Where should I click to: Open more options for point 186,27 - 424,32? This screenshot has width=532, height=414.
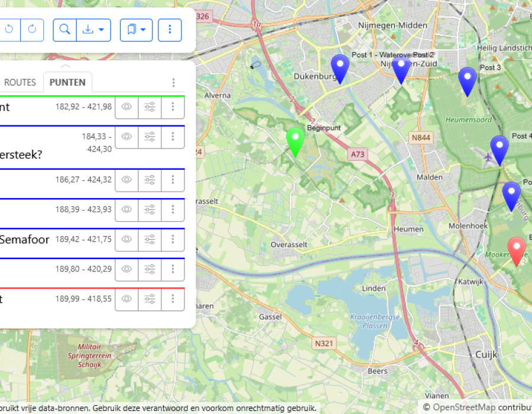[173, 180]
